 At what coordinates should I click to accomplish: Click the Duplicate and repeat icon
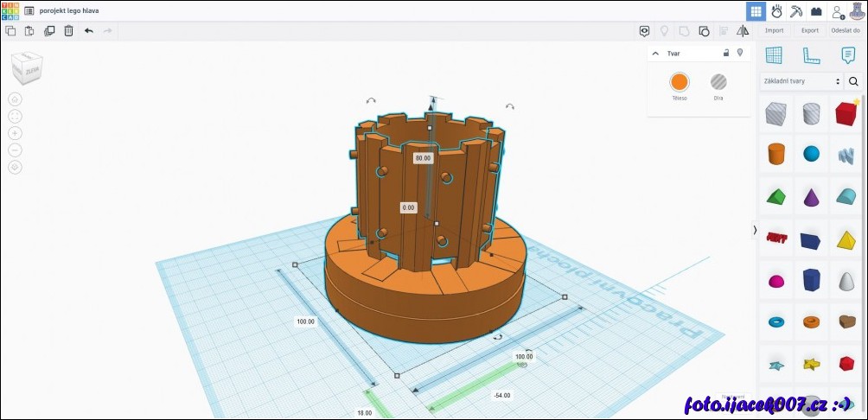(48, 30)
